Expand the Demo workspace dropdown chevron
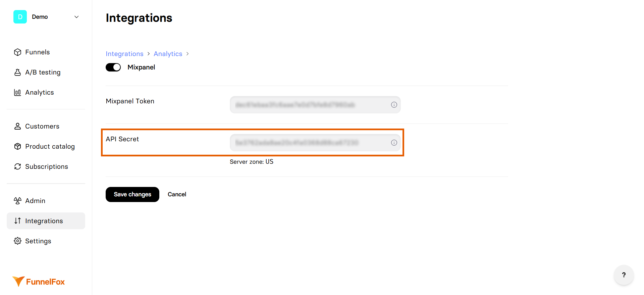Screen dimensions: 644x295 point(76,17)
